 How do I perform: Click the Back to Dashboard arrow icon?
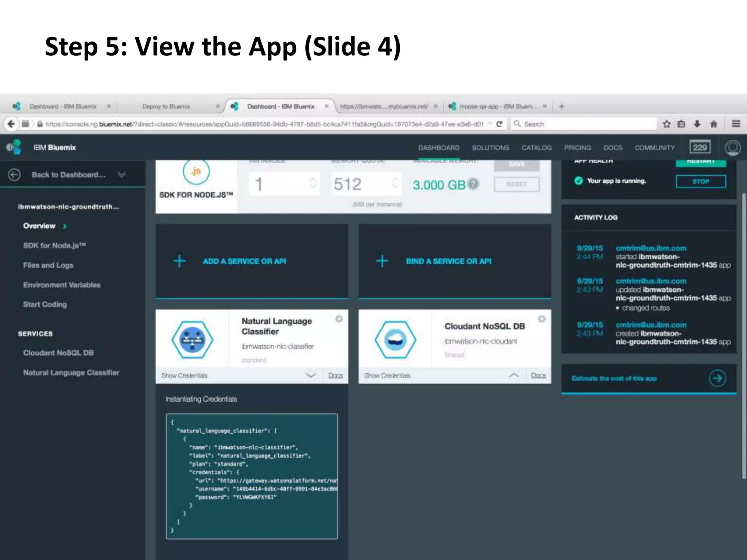(14, 175)
